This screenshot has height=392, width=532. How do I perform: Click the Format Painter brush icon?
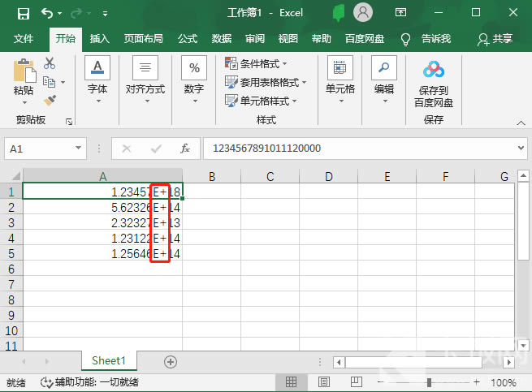[x=50, y=100]
